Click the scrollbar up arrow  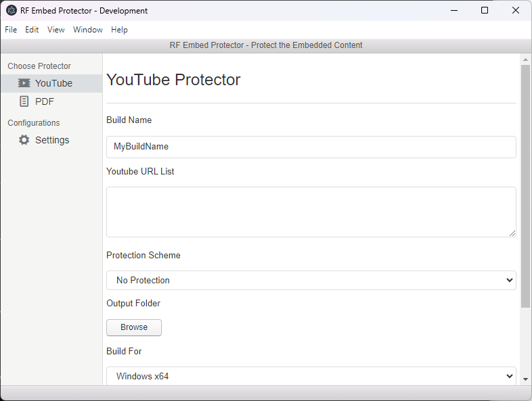(x=525, y=60)
